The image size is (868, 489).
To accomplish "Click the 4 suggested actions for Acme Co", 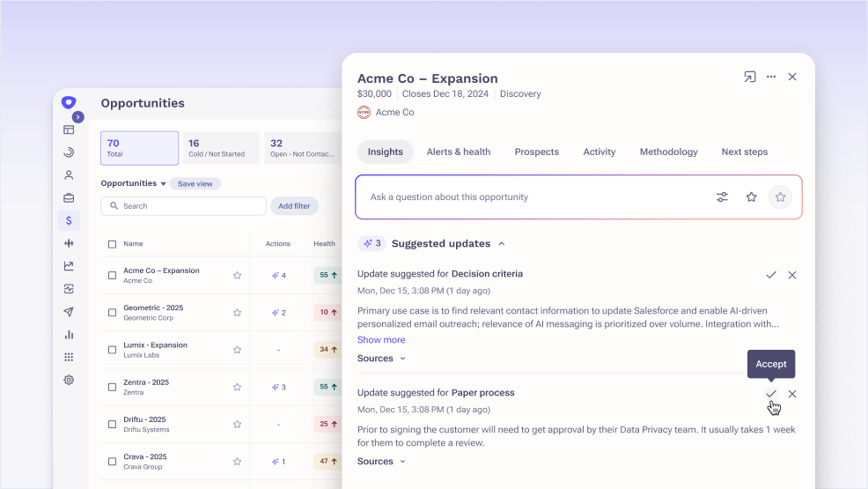I will tap(278, 275).
